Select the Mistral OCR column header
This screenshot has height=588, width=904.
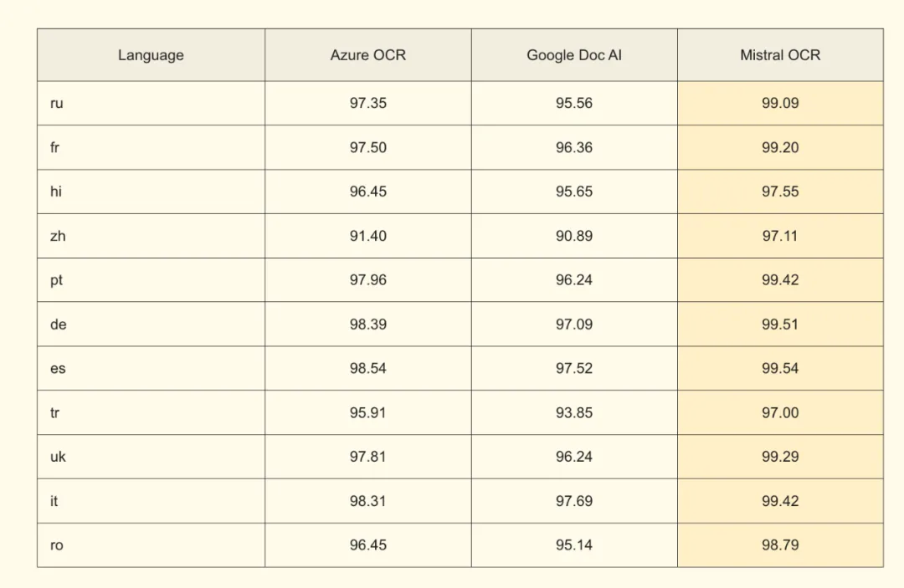coord(780,55)
